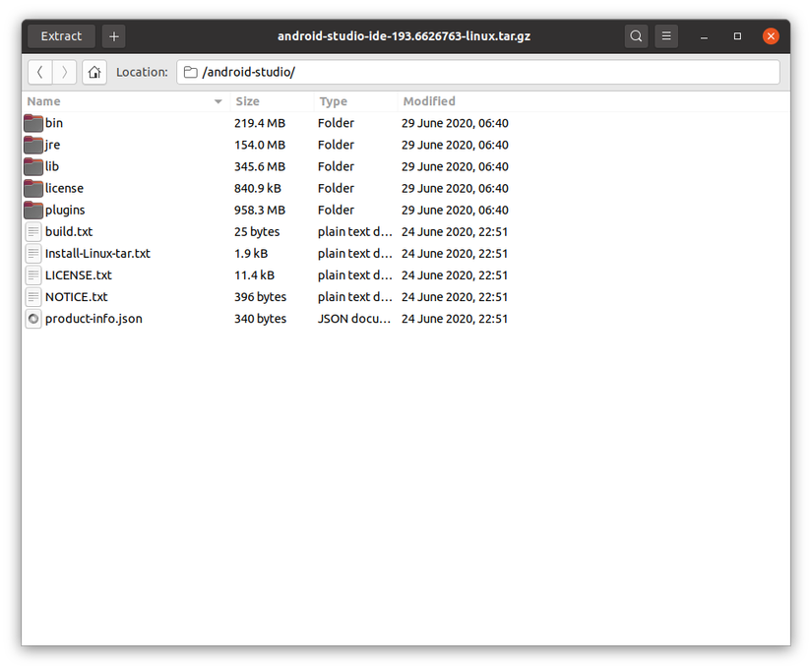Select the lib folder icon

click(33, 166)
